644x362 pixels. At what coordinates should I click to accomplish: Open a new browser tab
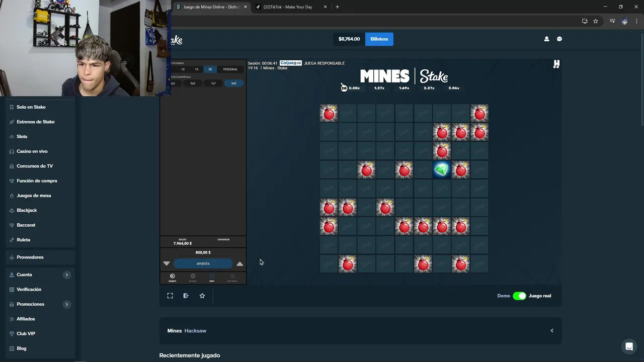pyautogui.click(x=337, y=7)
